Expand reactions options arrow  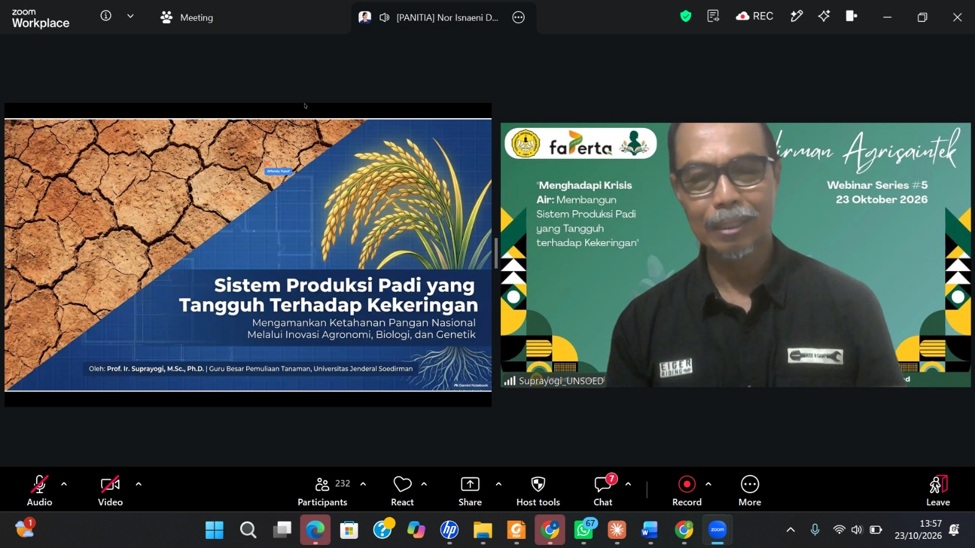[424, 484]
